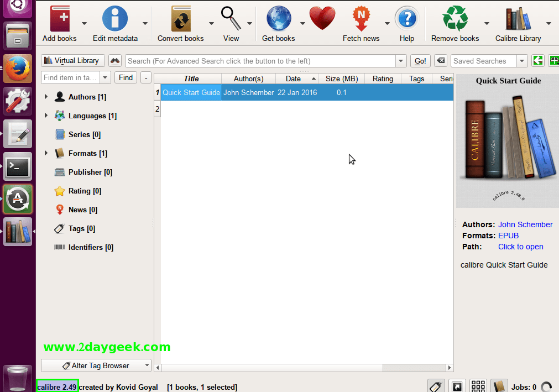
Task: Open the Find item history dropdown
Action: [105, 78]
